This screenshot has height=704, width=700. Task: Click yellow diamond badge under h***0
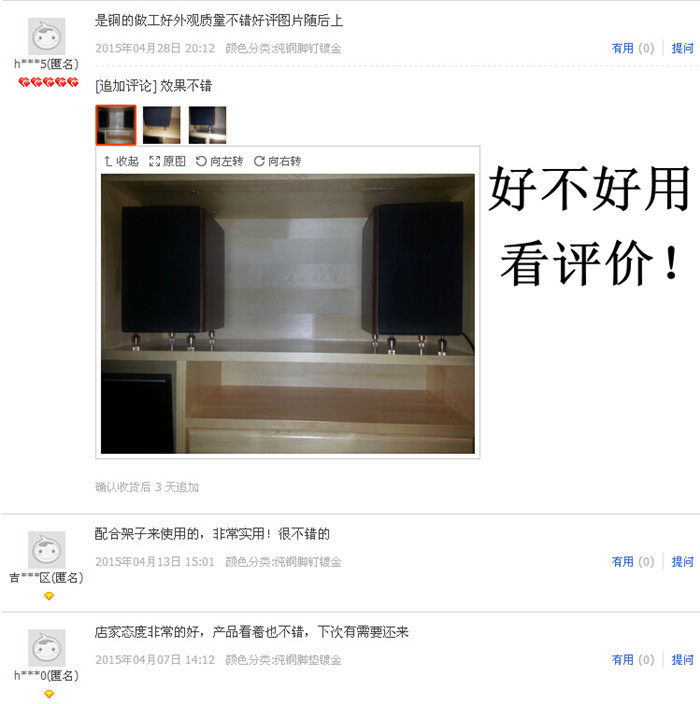pos(49,694)
